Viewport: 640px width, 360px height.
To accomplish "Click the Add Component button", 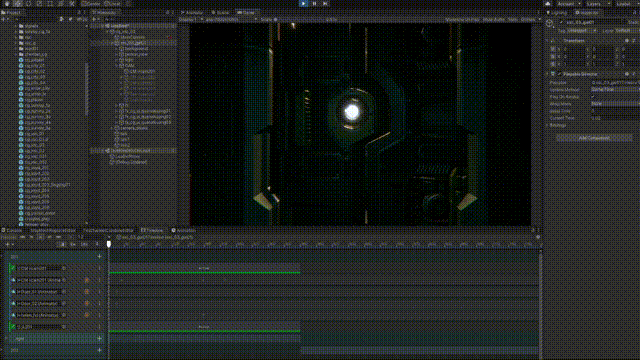I will (x=594, y=138).
